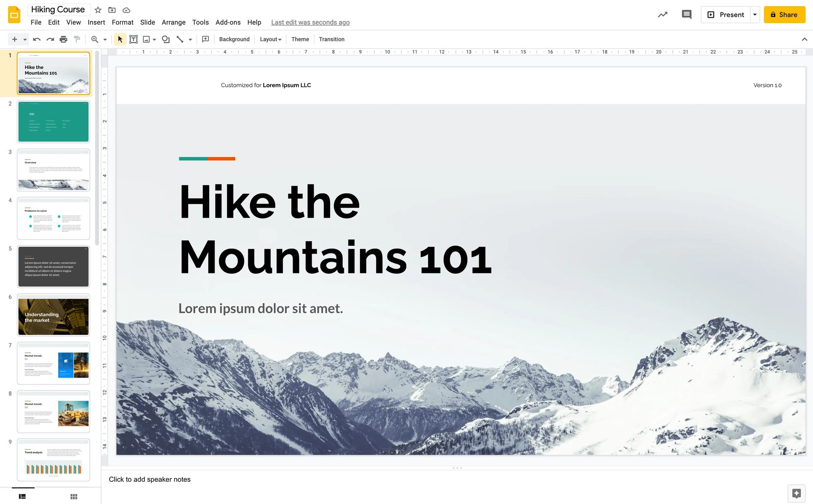Open the Insert image tool

(x=146, y=39)
